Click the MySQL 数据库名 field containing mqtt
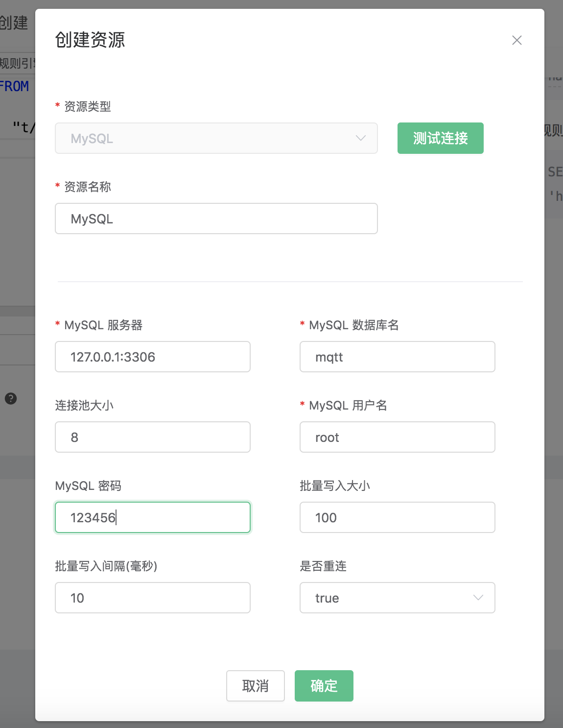 coord(397,357)
